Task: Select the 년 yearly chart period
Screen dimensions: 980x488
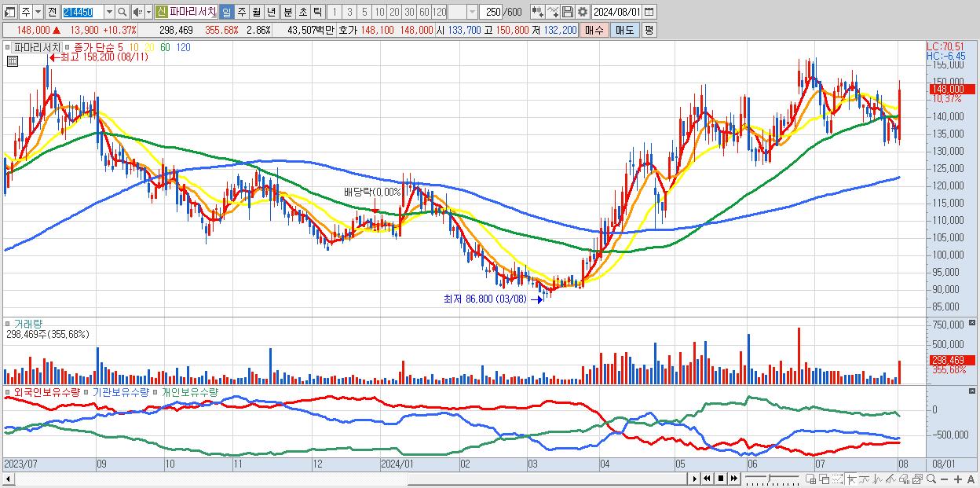Action: tap(271, 13)
